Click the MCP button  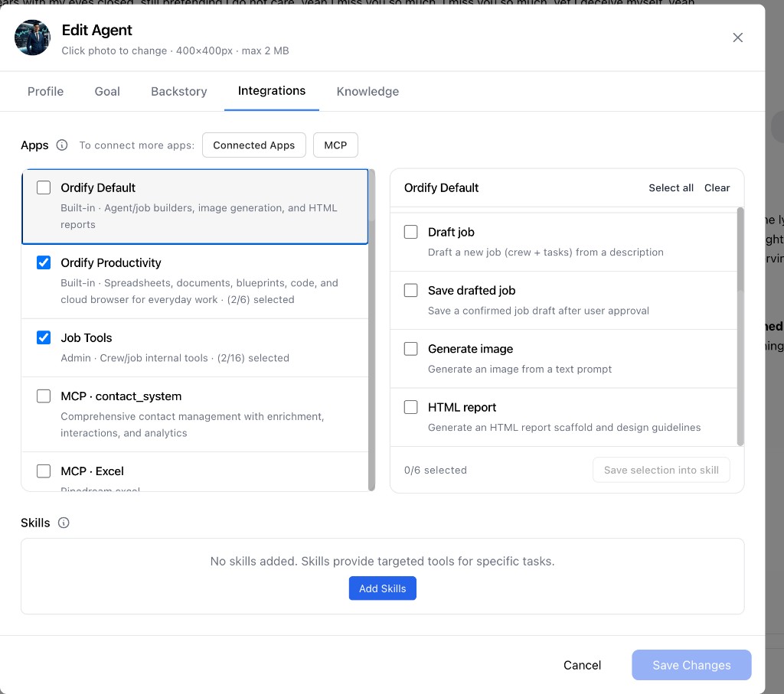click(x=335, y=145)
